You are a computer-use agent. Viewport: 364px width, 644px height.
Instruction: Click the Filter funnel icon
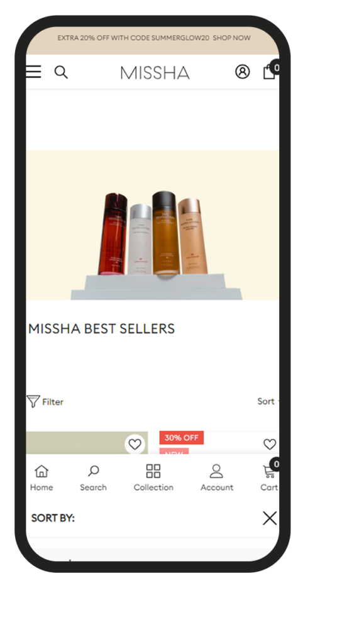(x=33, y=401)
